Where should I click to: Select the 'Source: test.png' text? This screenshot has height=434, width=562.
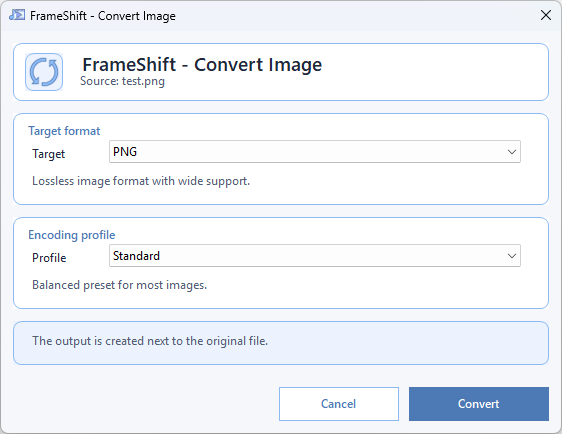point(123,81)
